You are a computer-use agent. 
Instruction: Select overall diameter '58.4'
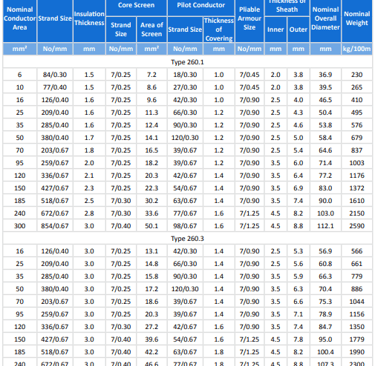coord(325,138)
